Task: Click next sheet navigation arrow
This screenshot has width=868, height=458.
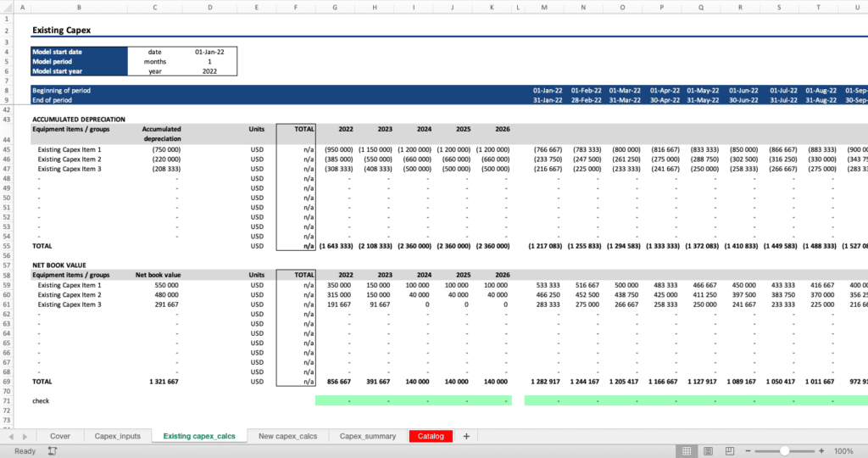Action: tap(24, 436)
